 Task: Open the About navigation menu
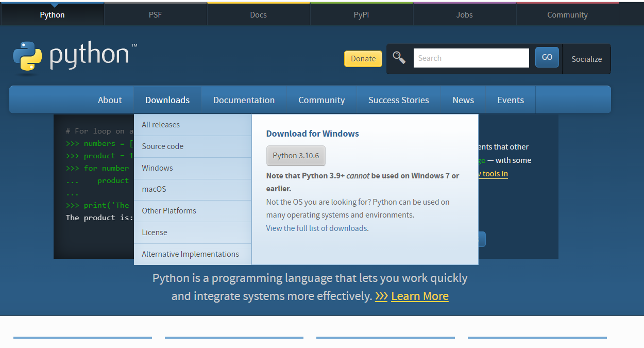pyautogui.click(x=110, y=100)
